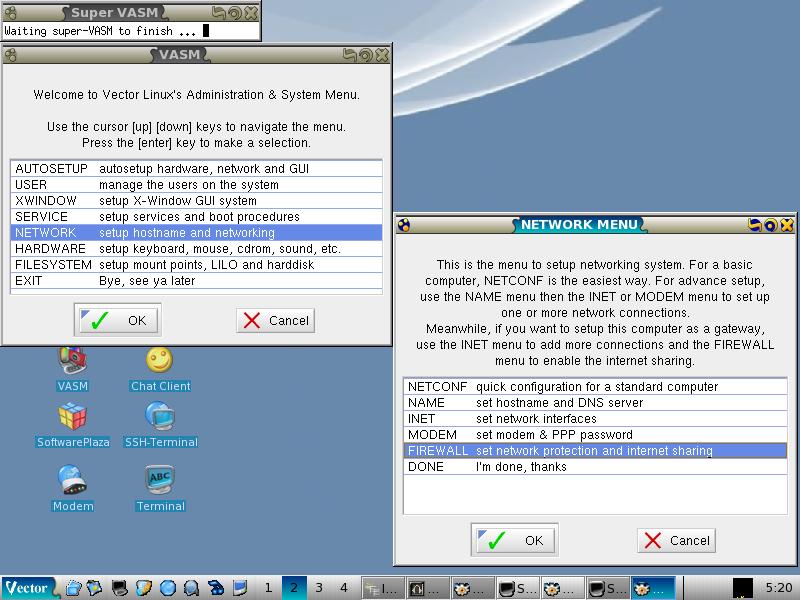Select the AUTOSETUP item in VASM

point(196,169)
